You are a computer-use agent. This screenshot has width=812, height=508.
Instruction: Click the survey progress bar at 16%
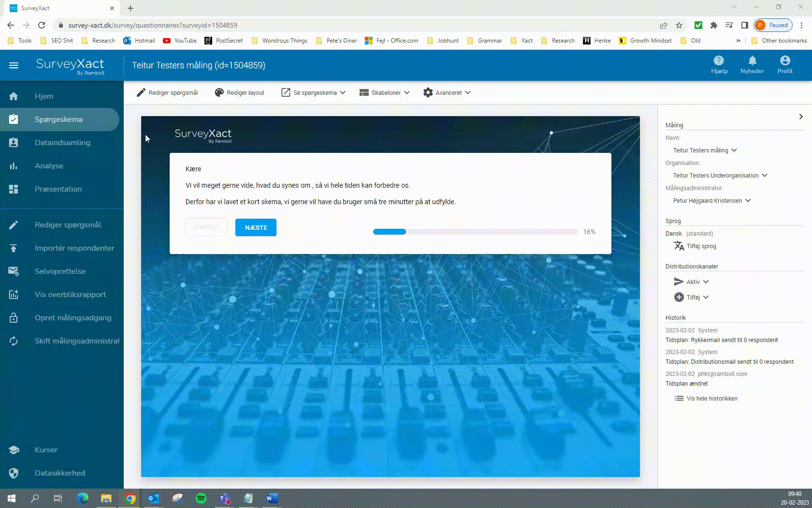[475, 232]
